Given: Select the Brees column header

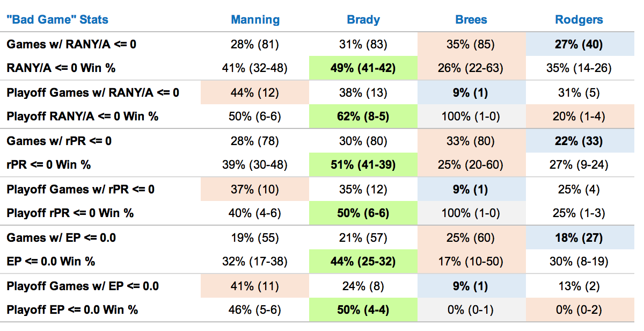Looking at the screenshot, I should click(x=471, y=20).
